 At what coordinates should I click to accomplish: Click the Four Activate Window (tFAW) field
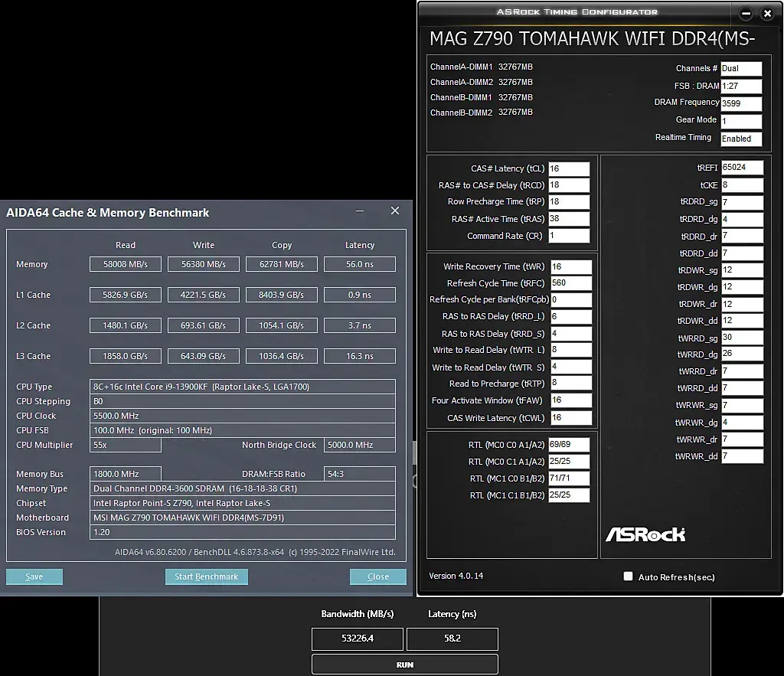[x=571, y=400]
